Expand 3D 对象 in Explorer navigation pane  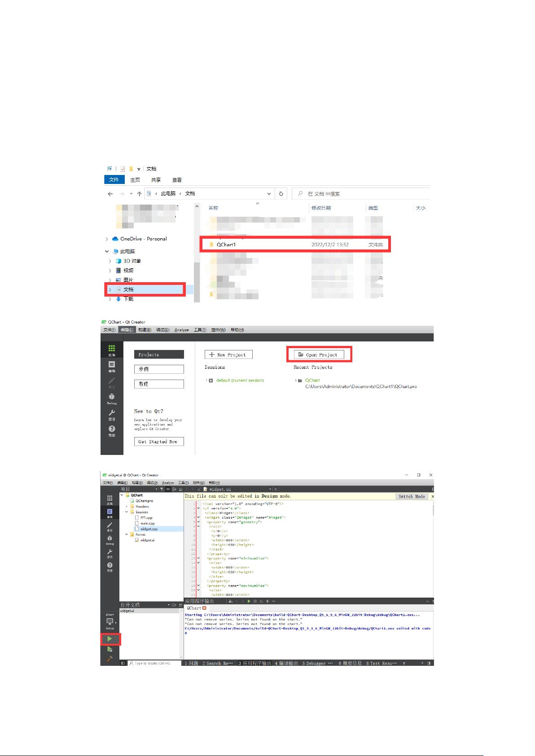[x=110, y=261]
